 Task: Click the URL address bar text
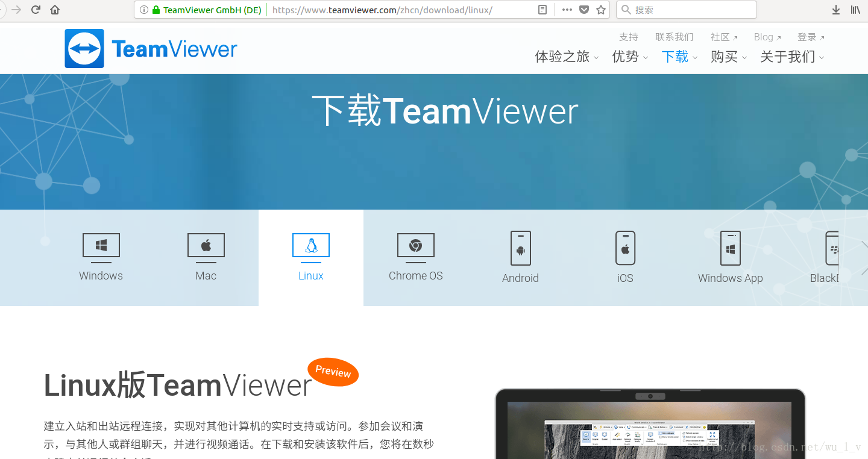[x=382, y=10]
